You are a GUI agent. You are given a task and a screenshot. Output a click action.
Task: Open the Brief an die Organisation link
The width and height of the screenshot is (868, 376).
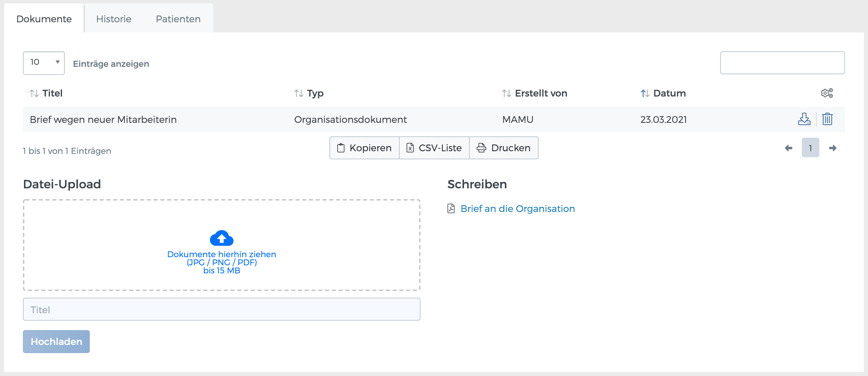[518, 209]
